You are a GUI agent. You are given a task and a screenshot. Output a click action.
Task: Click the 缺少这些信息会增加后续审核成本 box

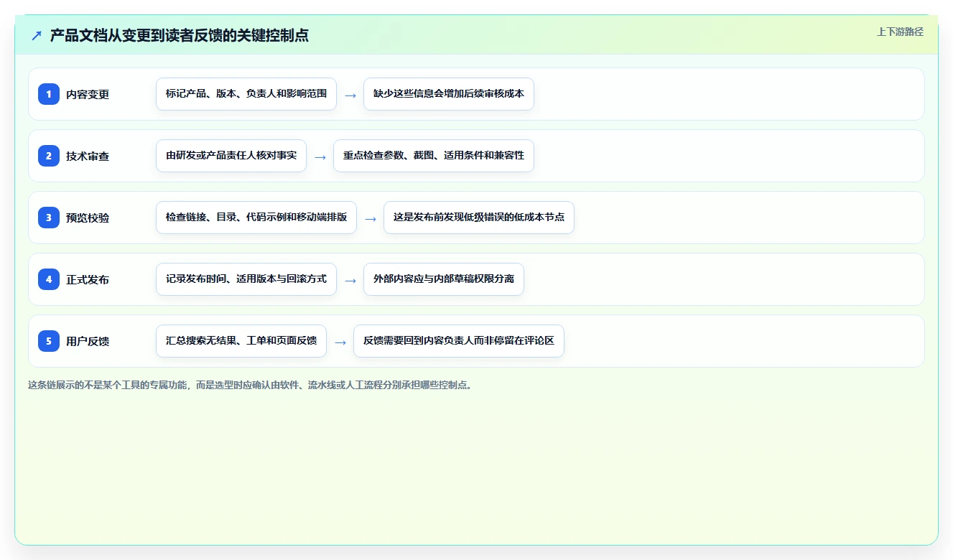click(x=449, y=94)
